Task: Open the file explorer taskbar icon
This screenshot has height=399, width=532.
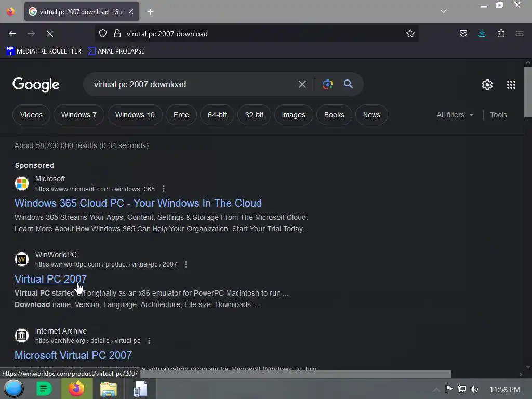Action: 109,389
